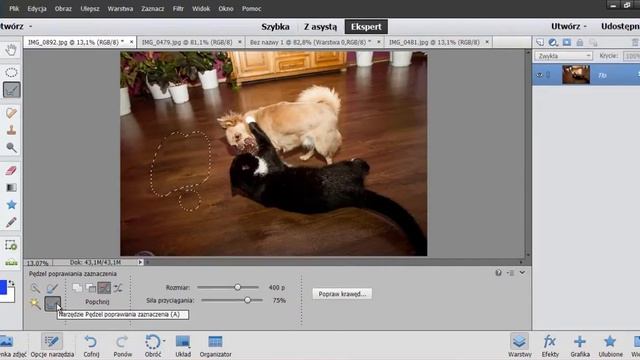
Task: Open the Warstwy layers panel button
Action: (x=519, y=346)
